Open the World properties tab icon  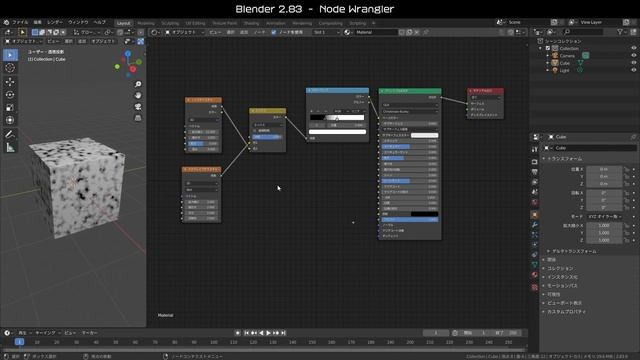coord(535,202)
